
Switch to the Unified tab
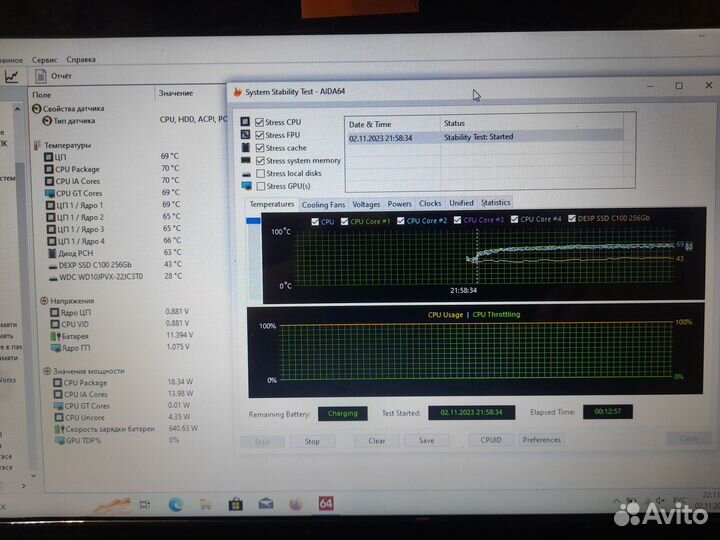(461, 203)
